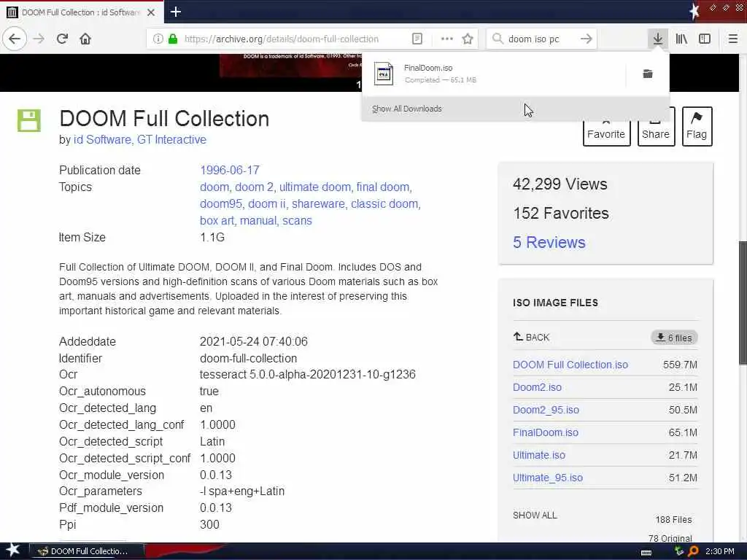Click the search magnifier icon

pos(498,39)
